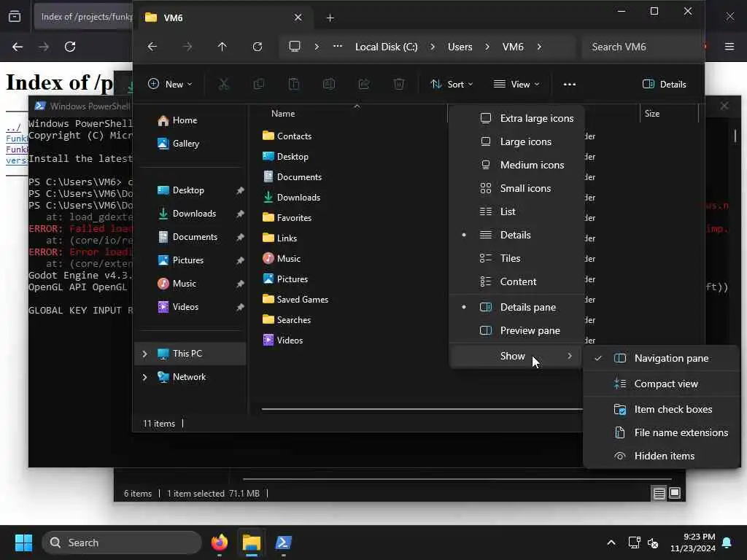Choose Tiles layout
Viewport: 747px width, 560px height.
517,258
